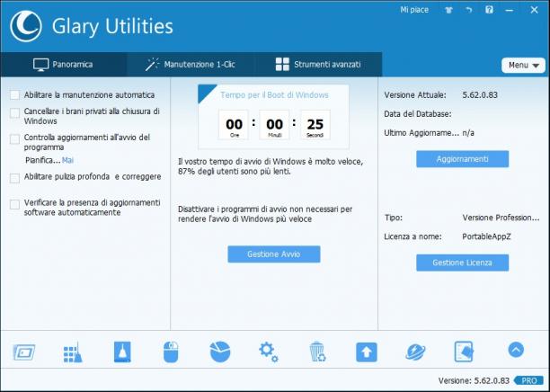Open the tracks eraser notebook icon
This screenshot has width=550, height=392.
coord(464,352)
